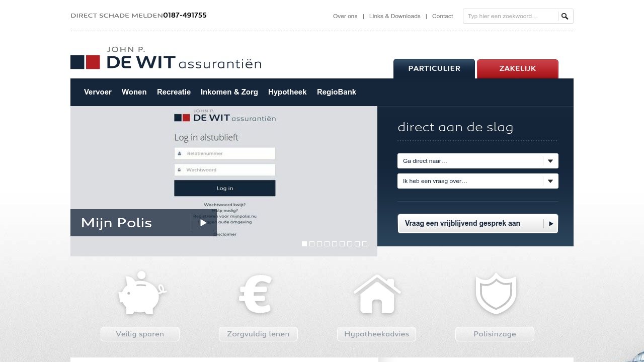
Task: Focus the search keyword input field
Action: [x=510, y=16]
